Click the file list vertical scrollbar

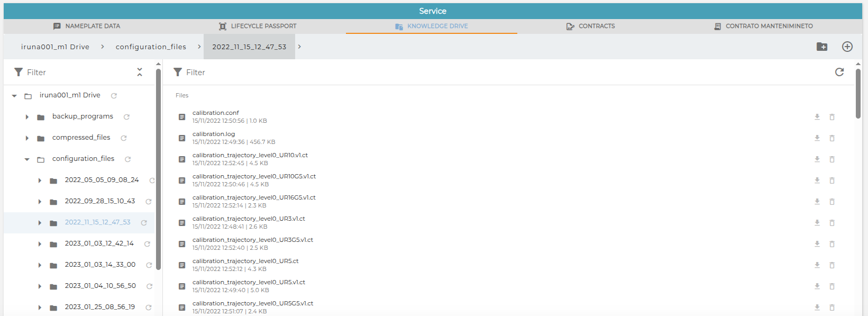point(858,94)
